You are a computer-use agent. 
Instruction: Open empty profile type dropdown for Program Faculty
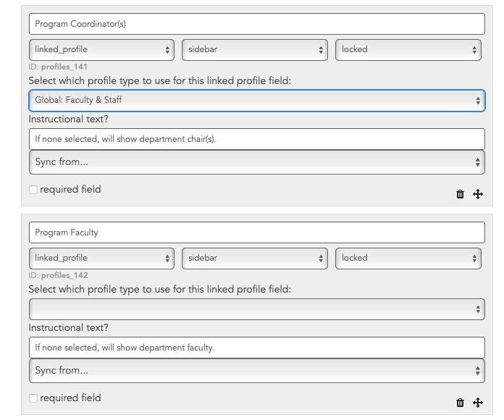coord(257,309)
